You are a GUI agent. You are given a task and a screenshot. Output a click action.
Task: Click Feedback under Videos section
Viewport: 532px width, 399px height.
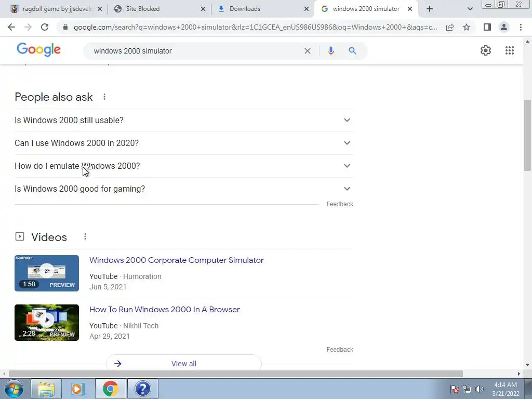pyautogui.click(x=340, y=350)
